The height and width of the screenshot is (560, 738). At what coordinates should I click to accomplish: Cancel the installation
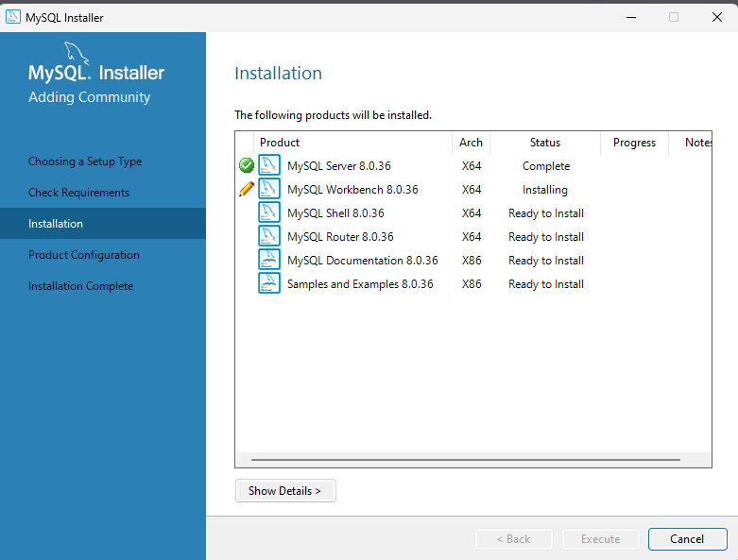[x=687, y=539]
